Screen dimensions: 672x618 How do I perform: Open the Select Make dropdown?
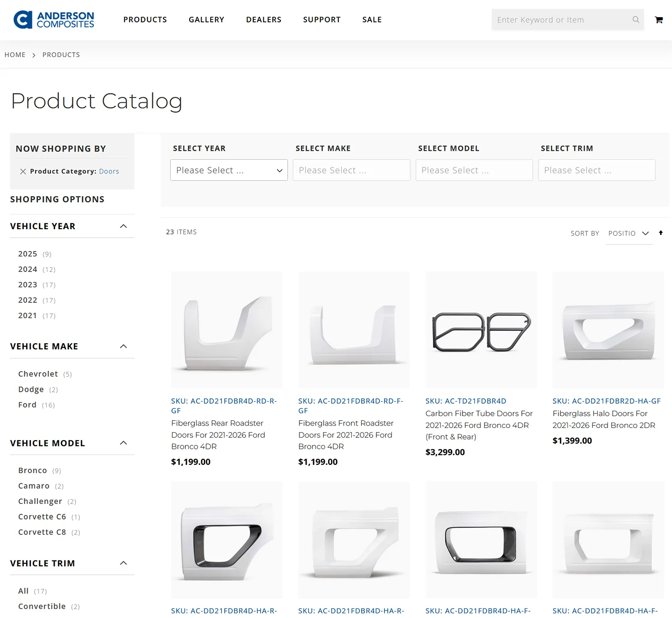352,170
